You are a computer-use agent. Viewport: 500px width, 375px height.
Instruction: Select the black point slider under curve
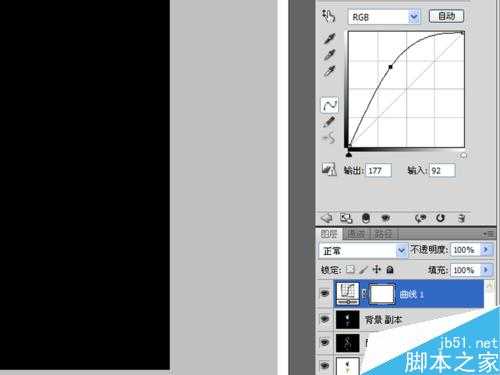pyautogui.click(x=349, y=154)
